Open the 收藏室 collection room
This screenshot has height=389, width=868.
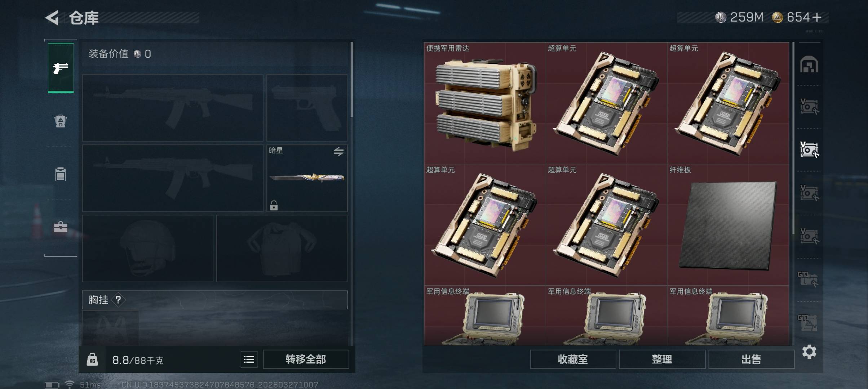[x=573, y=359]
